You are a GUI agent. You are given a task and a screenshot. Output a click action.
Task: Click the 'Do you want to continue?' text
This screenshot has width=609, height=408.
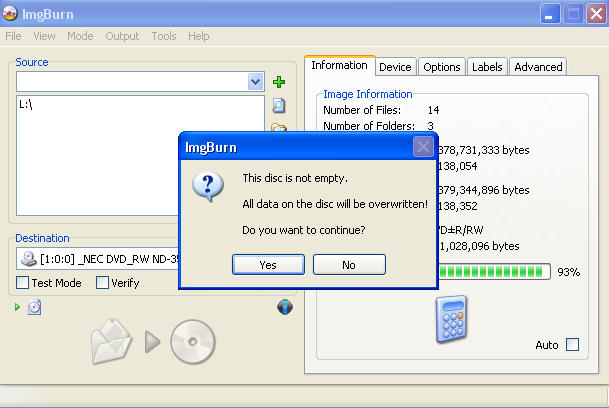pos(304,230)
